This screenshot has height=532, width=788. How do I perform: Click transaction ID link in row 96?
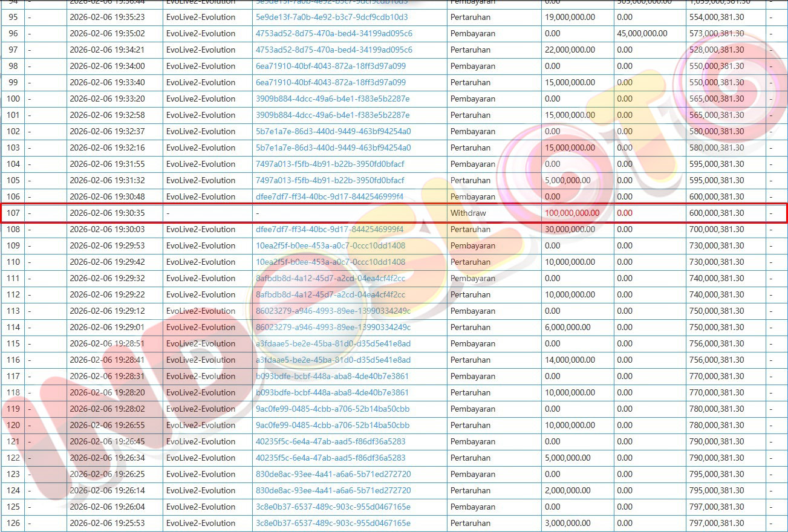tap(334, 34)
